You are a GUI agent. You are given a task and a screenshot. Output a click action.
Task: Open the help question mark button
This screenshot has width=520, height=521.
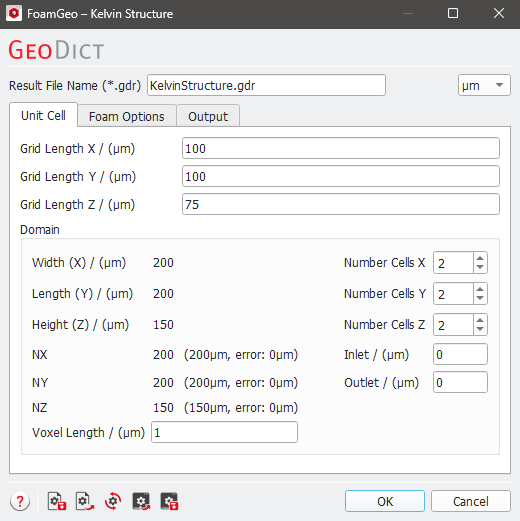[20, 501]
